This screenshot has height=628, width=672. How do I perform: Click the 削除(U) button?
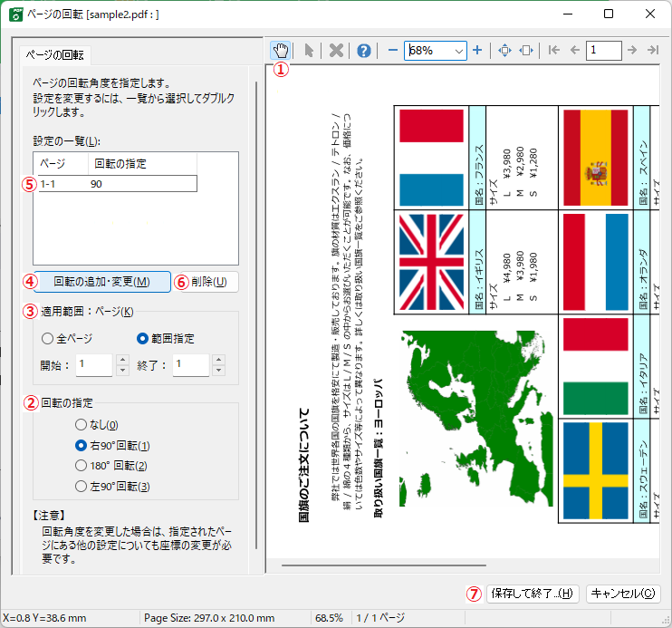208,282
